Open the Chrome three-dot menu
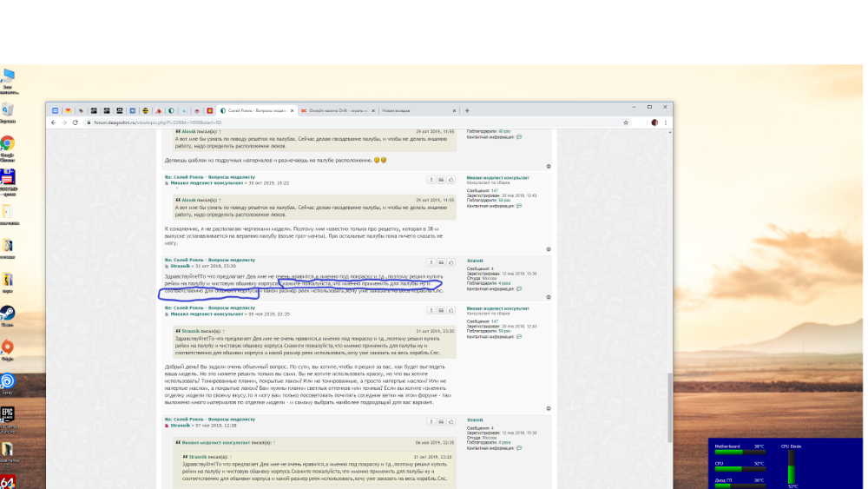This screenshot has height=489, width=868. point(666,122)
